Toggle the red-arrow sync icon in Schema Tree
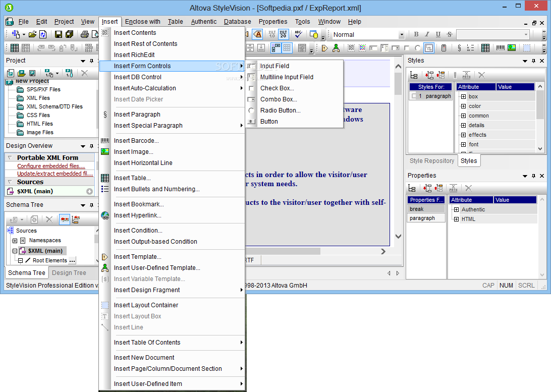The height and width of the screenshot is (392, 551). (x=65, y=219)
